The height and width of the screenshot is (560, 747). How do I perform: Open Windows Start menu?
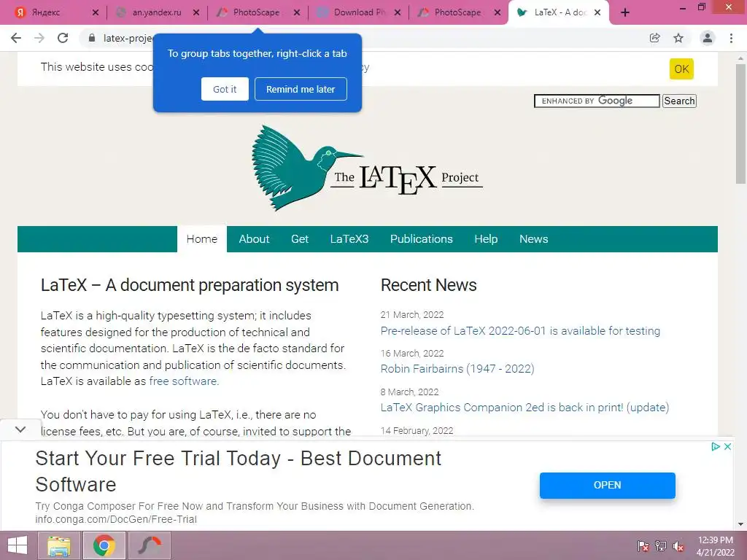pos(18,545)
